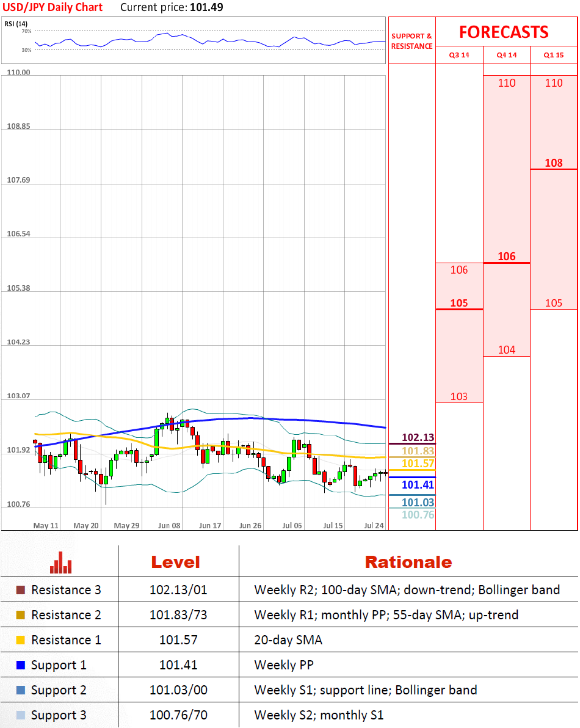Click the Resistance 1 yellow color square
Viewport: 580px width, 728px height.
21,640
